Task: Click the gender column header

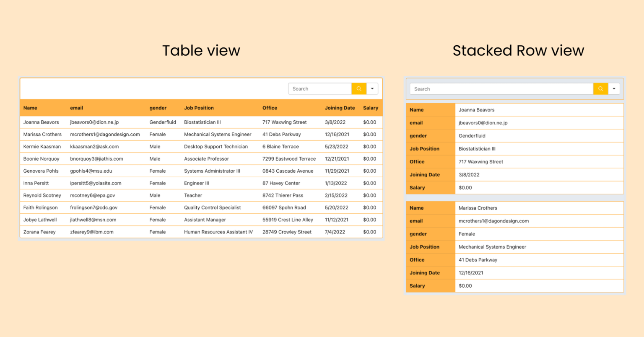Action: pos(158,108)
